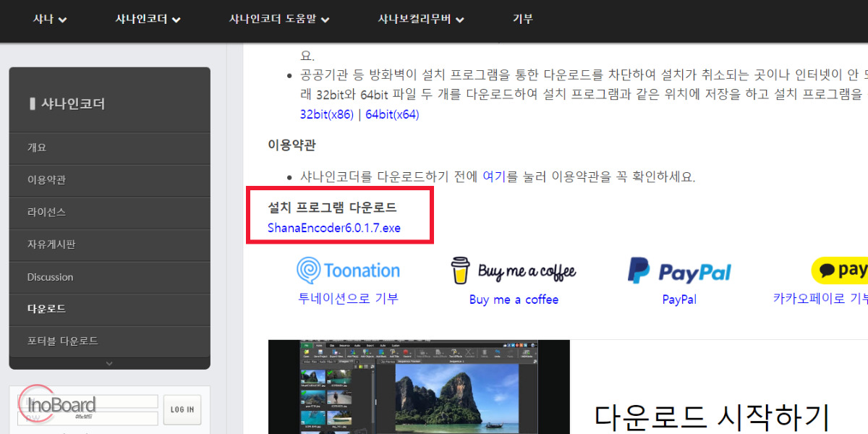The width and height of the screenshot is (868, 434).
Task: Open the Buy me a coffee text link
Action: pyautogui.click(x=514, y=299)
